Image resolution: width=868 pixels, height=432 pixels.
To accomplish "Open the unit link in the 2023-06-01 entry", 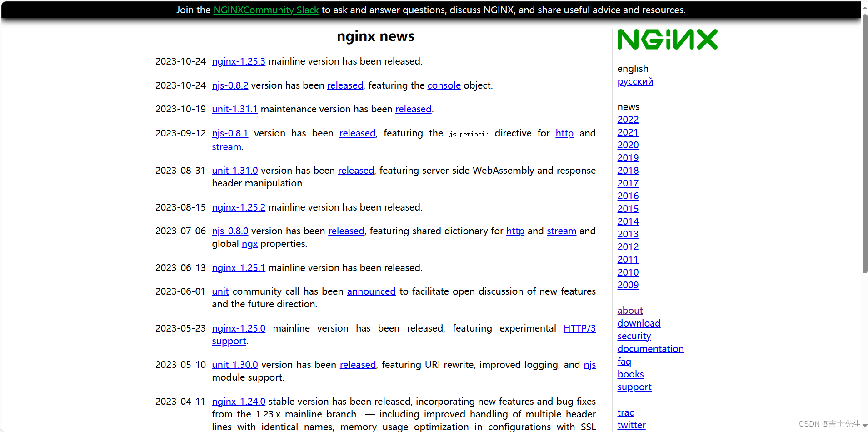I will [x=220, y=291].
